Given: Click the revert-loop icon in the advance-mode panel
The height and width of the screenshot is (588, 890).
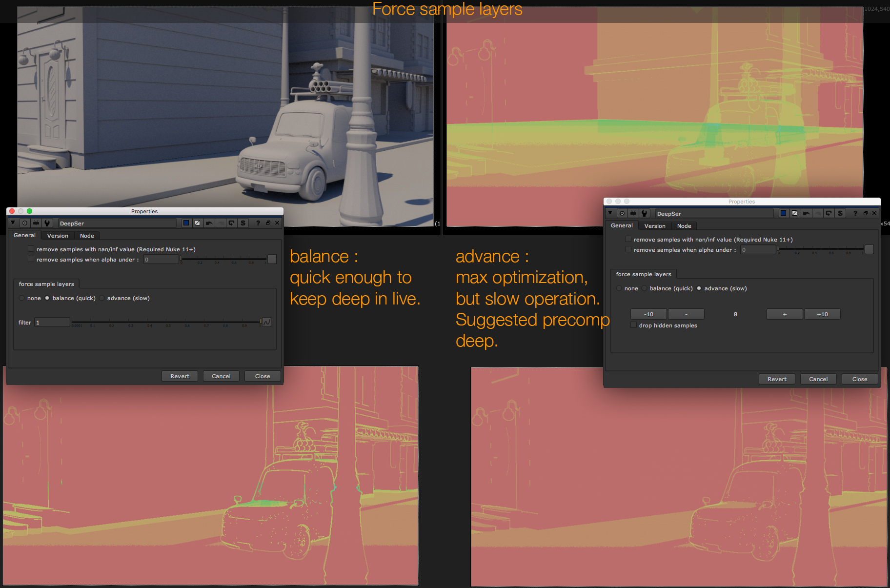Looking at the screenshot, I should (829, 213).
